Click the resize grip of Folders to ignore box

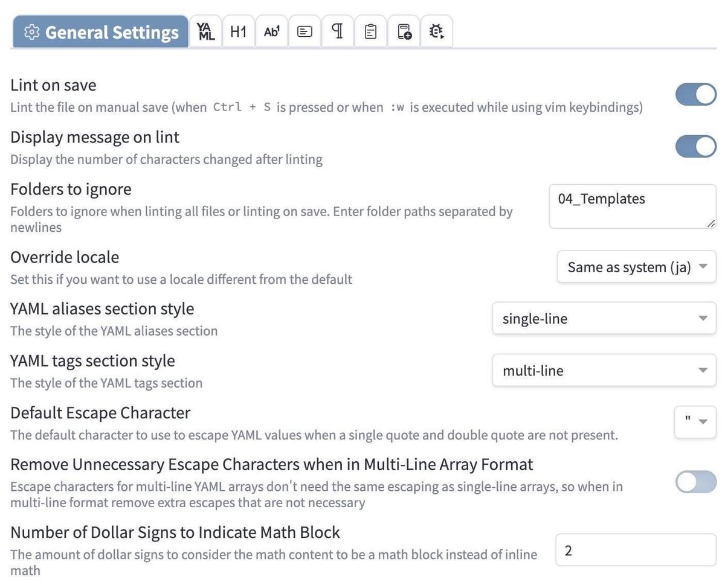coord(711,223)
